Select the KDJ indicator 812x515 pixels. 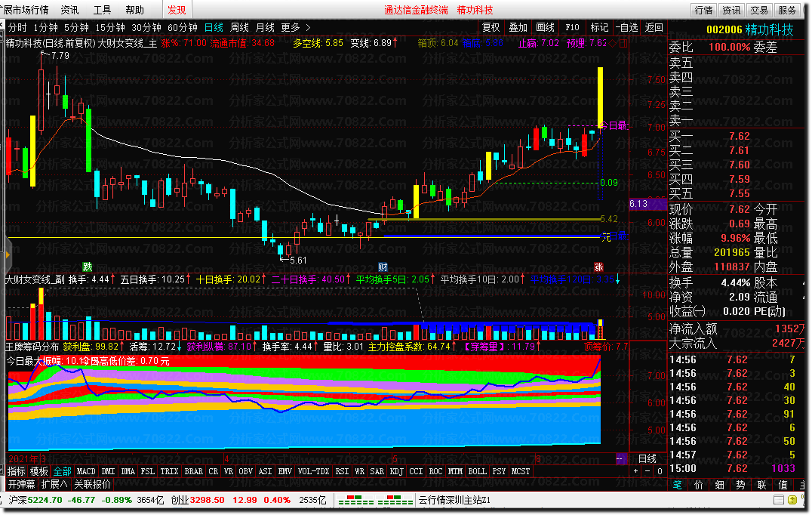tap(397, 471)
